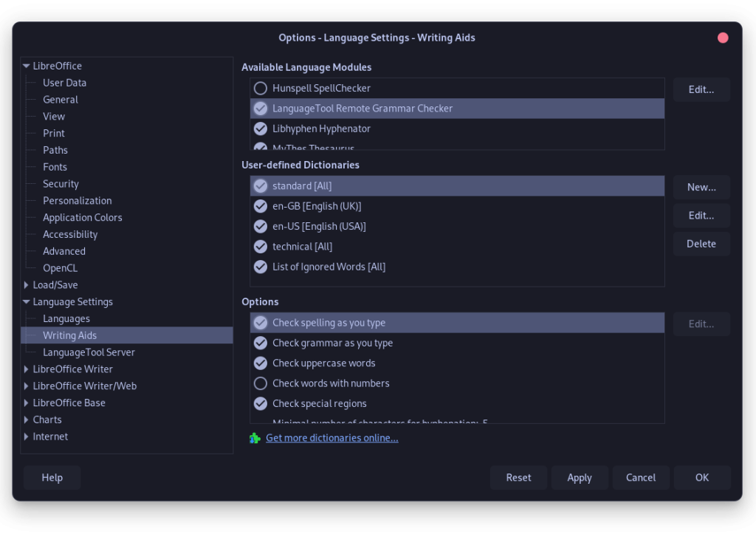Enable Check words with numbers option
The width and height of the screenshot is (756, 537).
tap(261, 383)
